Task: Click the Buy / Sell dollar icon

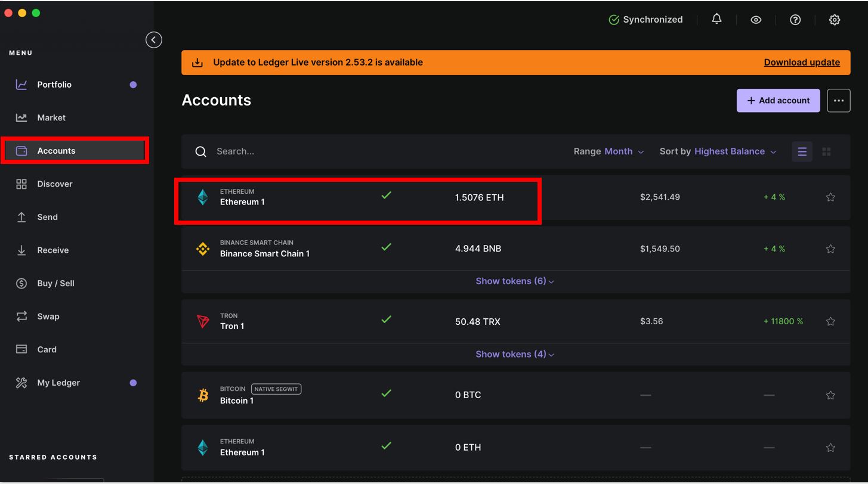Action: click(x=21, y=283)
